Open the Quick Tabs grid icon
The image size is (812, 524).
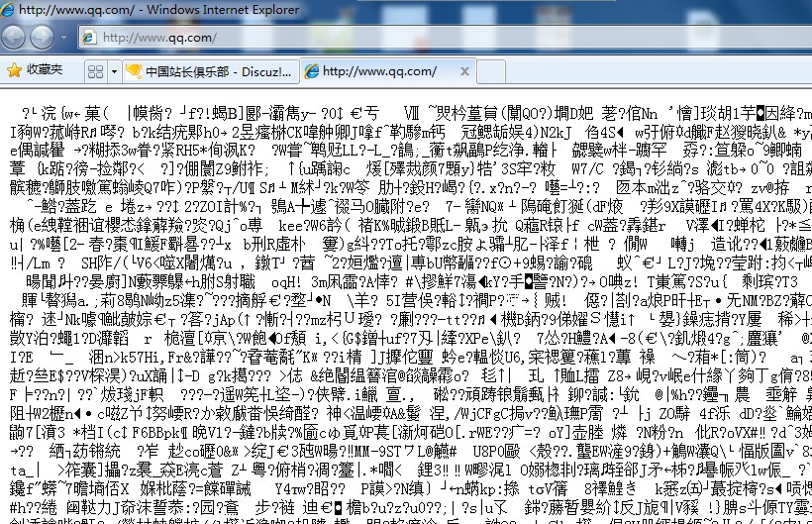tap(96, 71)
